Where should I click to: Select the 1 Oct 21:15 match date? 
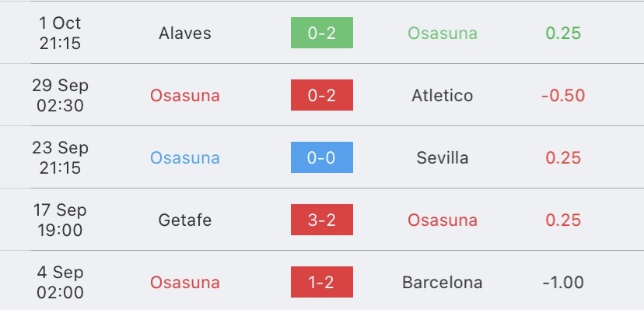tap(60, 33)
